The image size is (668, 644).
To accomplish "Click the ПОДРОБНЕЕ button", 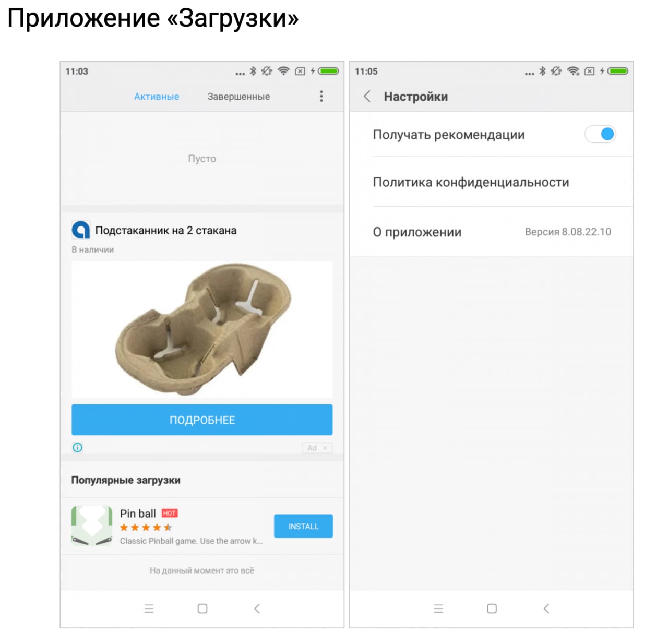I will [x=202, y=420].
